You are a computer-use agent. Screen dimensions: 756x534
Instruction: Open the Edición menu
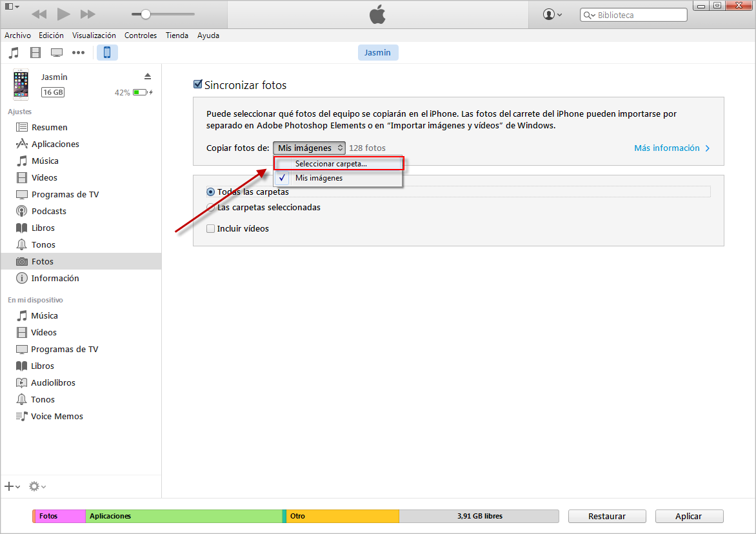click(x=51, y=35)
